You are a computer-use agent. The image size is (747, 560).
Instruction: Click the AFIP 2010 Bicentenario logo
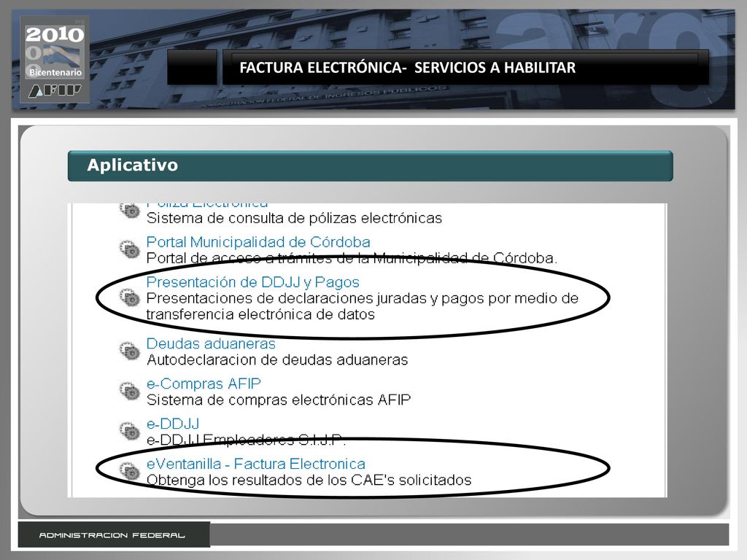pos(55,60)
